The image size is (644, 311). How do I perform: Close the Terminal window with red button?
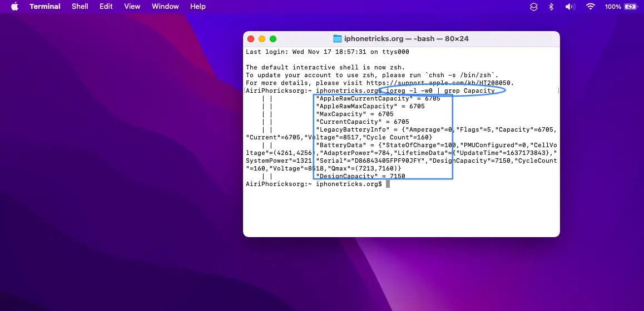tap(250, 39)
